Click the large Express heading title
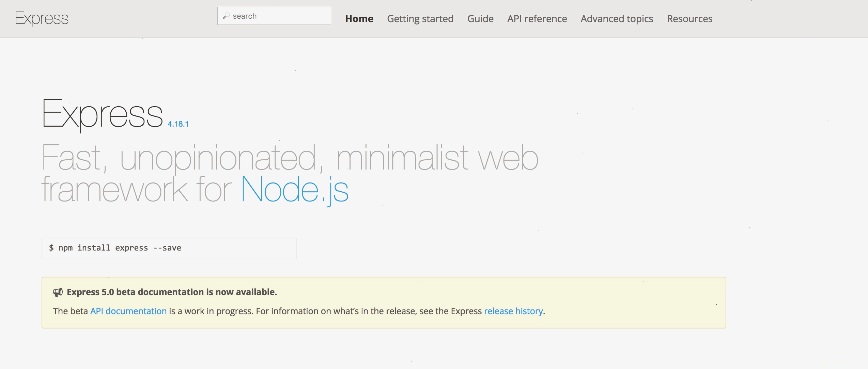Image resolution: width=868 pixels, height=369 pixels. click(103, 115)
